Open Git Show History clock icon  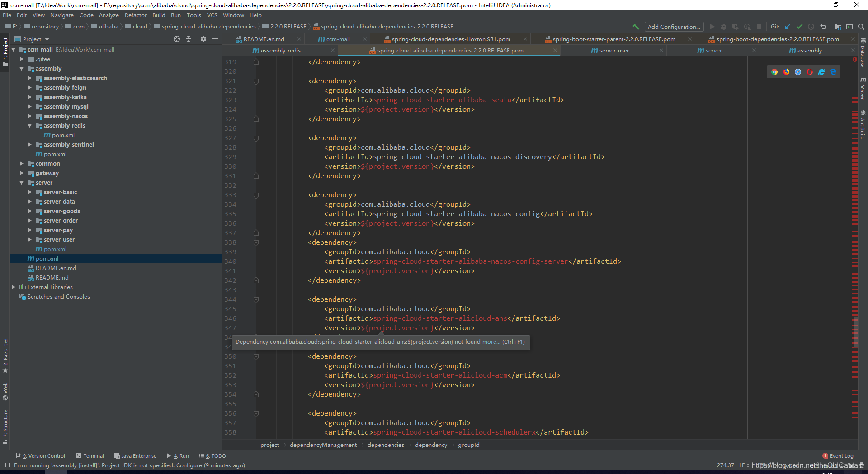tap(811, 27)
